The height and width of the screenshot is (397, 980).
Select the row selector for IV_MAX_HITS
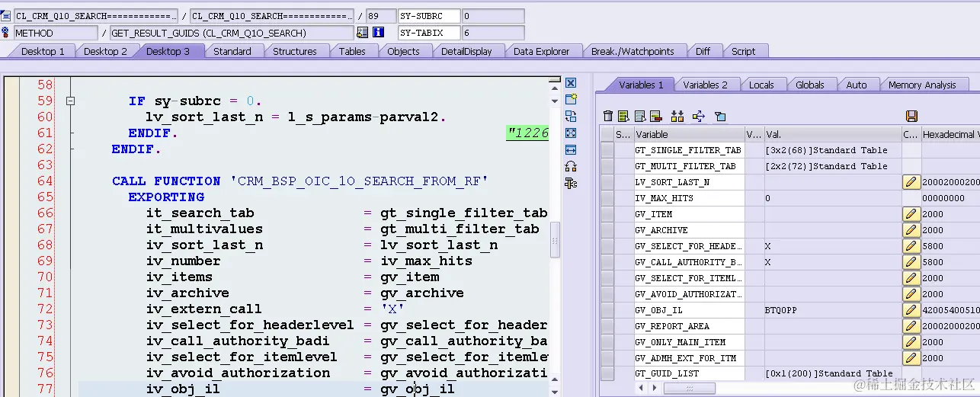point(607,198)
